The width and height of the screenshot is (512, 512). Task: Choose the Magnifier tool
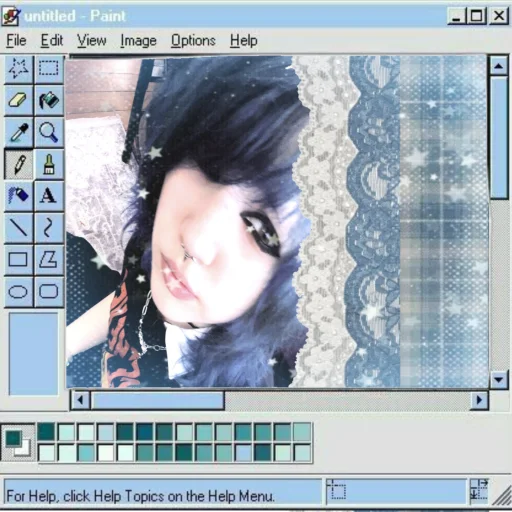point(49,132)
